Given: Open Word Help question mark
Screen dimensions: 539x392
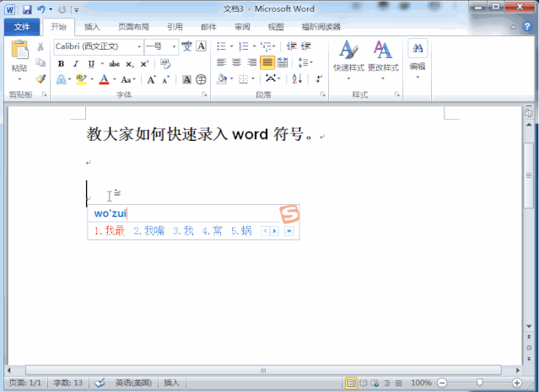Looking at the screenshot, I should pyautogui.click(x=527, y=27).
